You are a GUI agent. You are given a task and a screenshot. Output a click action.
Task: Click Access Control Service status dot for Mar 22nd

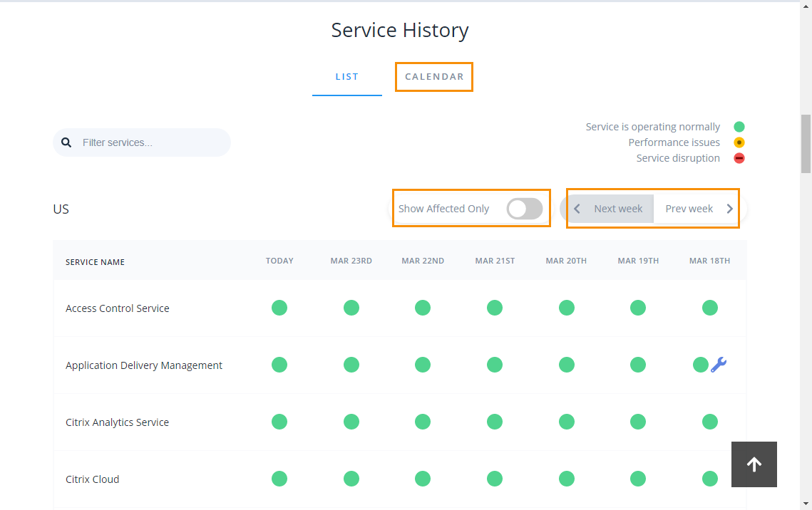[423, 308]
